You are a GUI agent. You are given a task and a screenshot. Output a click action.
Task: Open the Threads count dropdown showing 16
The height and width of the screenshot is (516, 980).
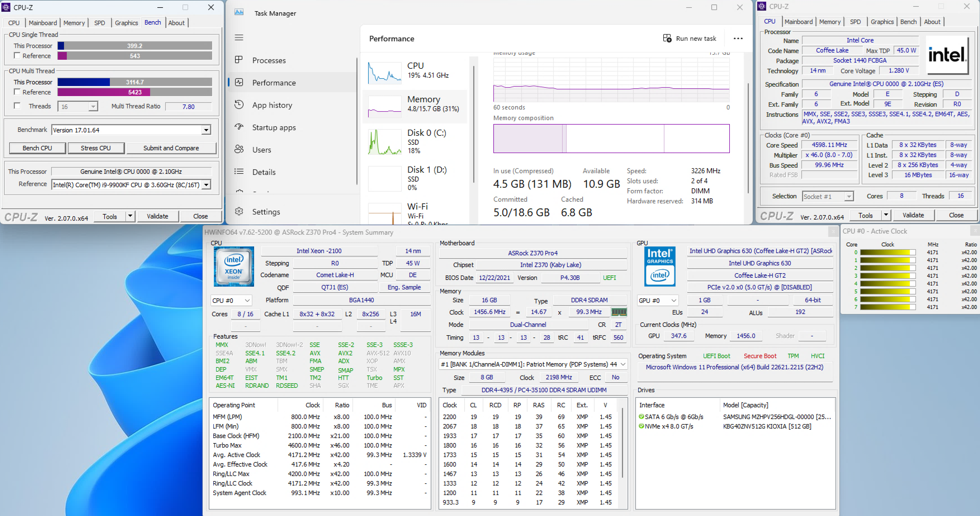point(93,106)
